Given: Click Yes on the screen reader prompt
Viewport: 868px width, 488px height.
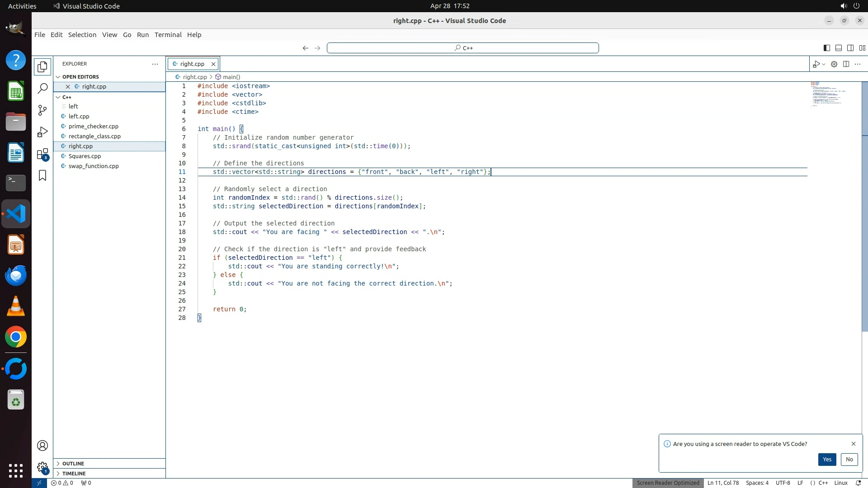Looking at the screenshot, I should (x=827, y=460).
